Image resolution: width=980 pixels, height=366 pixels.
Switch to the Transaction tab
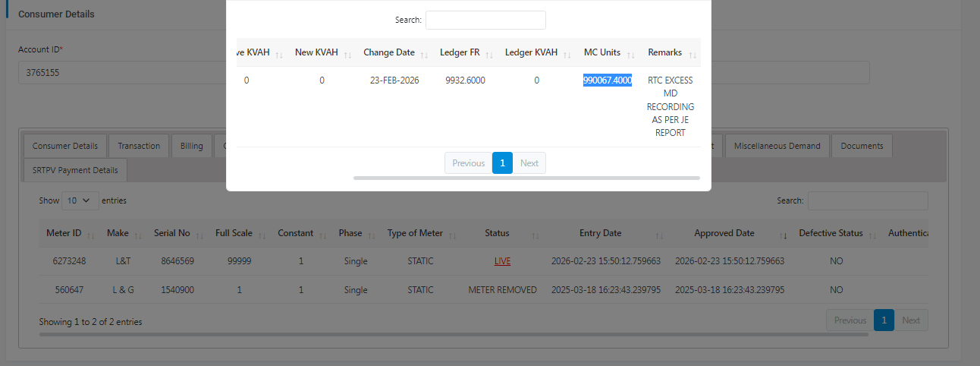click(139, 146)
